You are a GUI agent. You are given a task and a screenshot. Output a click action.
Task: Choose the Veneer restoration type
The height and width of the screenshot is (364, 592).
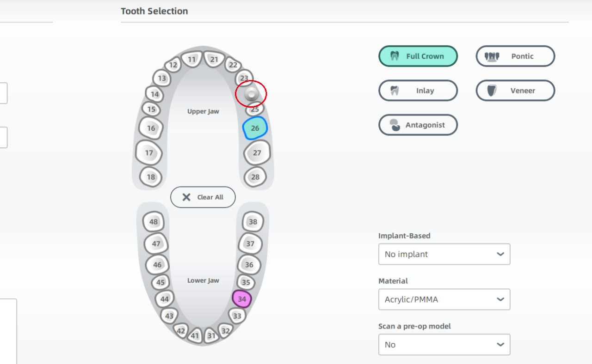coord(515,91)
